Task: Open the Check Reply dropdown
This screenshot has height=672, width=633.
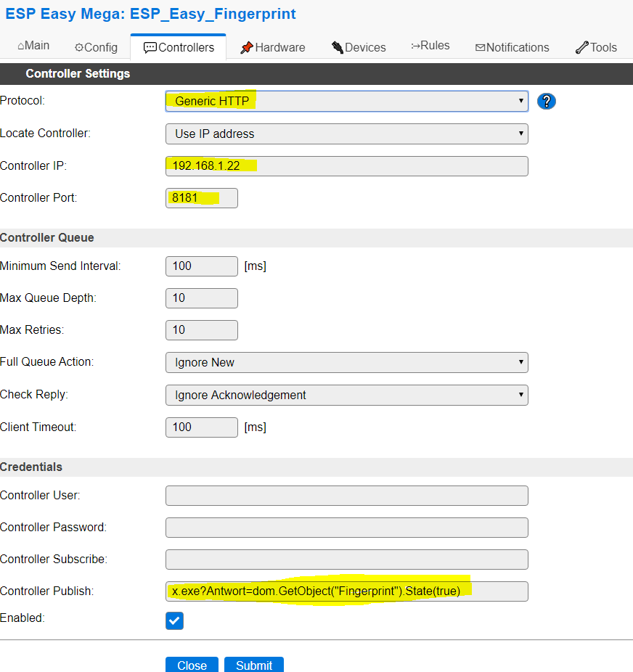Action: (346, 395)
